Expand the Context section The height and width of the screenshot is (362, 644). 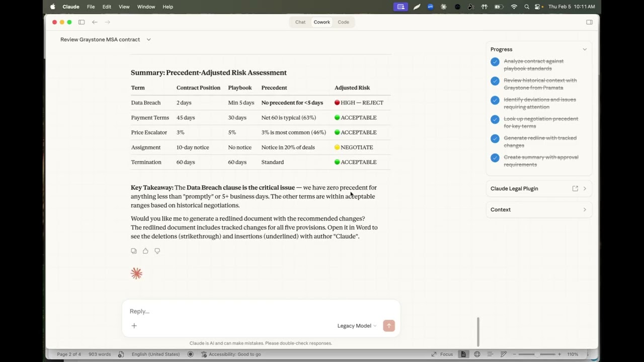coord(539,210)
